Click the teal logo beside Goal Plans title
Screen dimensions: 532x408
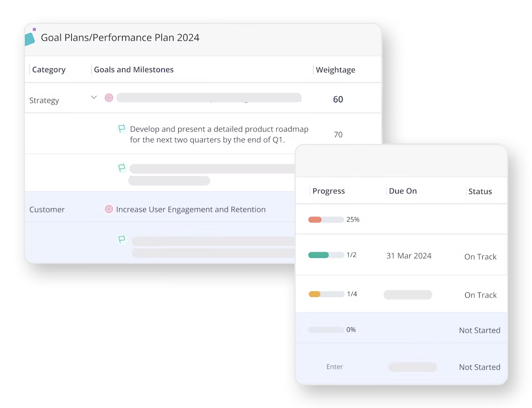pyautogui.click(x=30, y=37)
